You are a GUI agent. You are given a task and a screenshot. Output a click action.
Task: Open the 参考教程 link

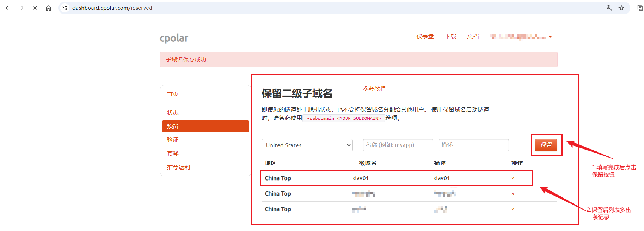pyautogui.click(x=374, y=89)
